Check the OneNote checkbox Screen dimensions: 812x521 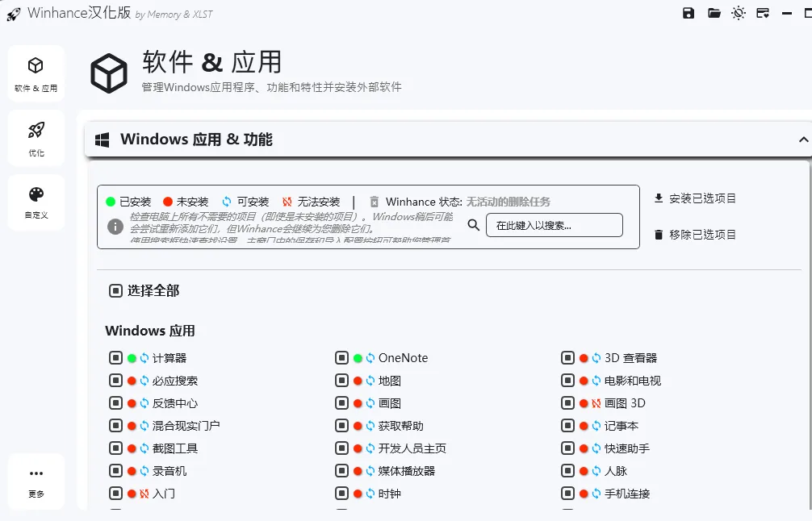(341, 358)
